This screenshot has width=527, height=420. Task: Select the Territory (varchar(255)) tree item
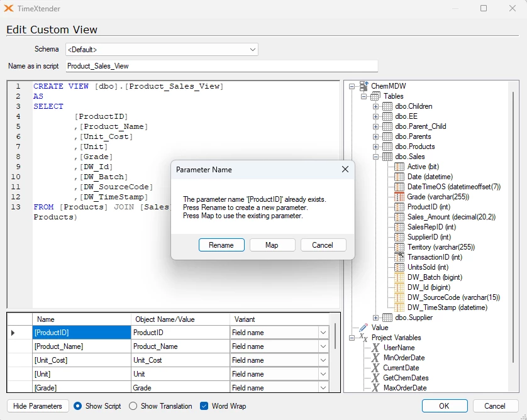[x=441, y=247]
